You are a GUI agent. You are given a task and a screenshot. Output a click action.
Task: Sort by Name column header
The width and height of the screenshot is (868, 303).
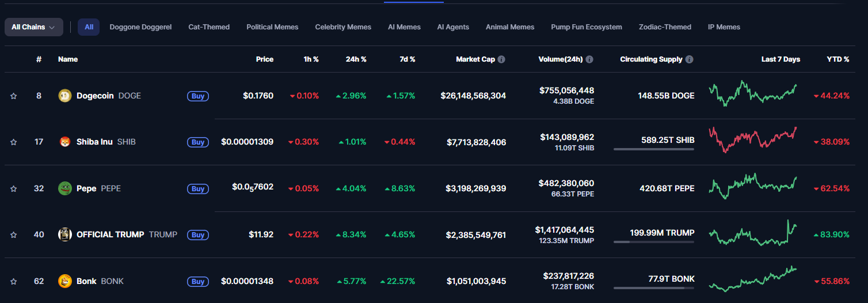click(68, 59)
